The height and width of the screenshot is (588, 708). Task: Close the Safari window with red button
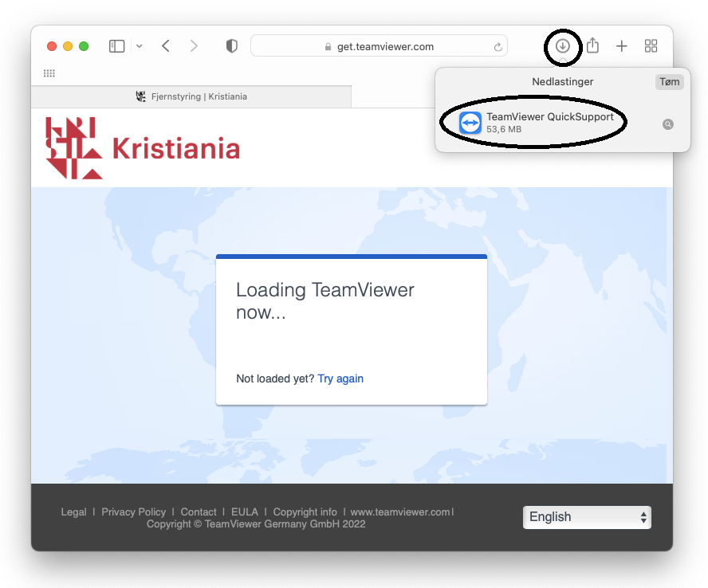52,46
